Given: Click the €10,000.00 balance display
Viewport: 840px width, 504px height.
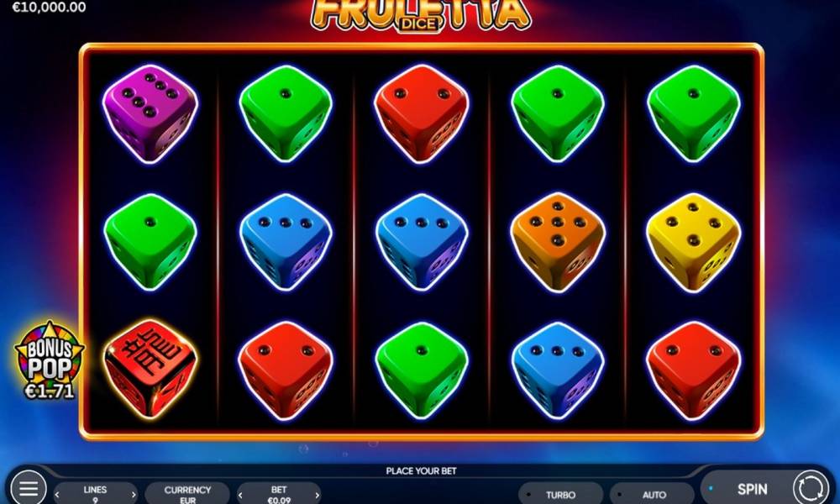Looking at the screenshot, I should (49, 7).
